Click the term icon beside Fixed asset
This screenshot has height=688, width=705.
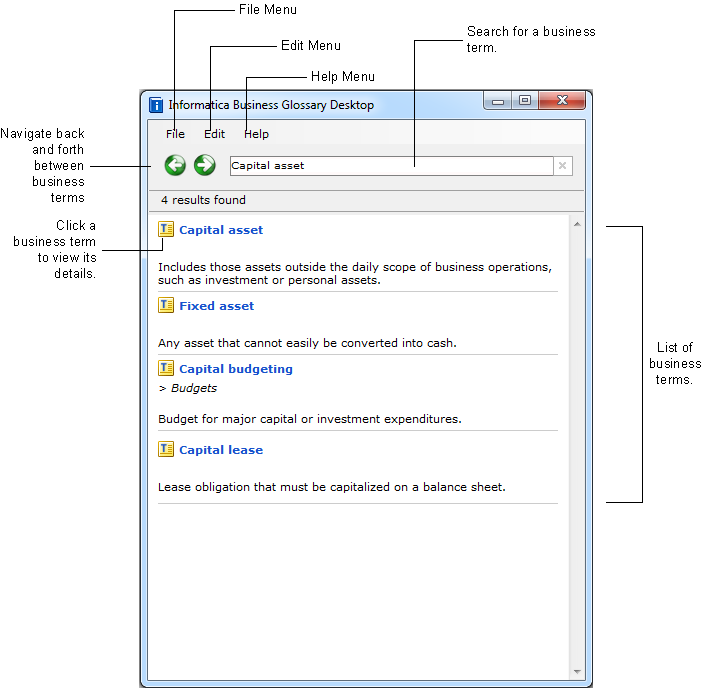(166, 305)
